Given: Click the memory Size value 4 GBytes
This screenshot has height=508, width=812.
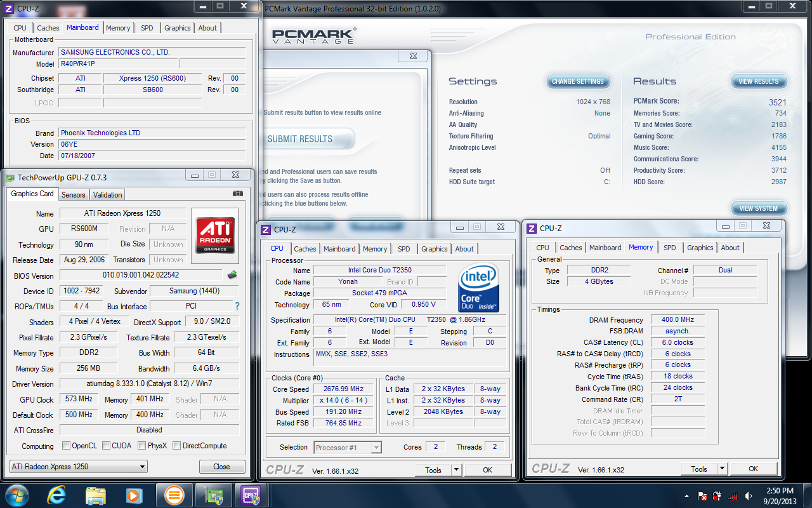Looking at the screenshot, I should tap(599, 281).
